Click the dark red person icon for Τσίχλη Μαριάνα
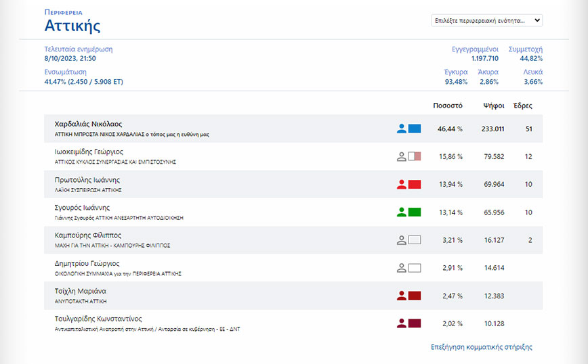This screenshot has height=364, width=588. point(401,295)
